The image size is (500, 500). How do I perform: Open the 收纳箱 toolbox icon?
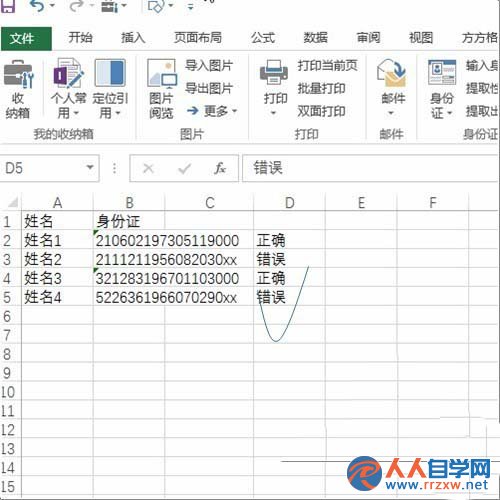click(18, 74)
